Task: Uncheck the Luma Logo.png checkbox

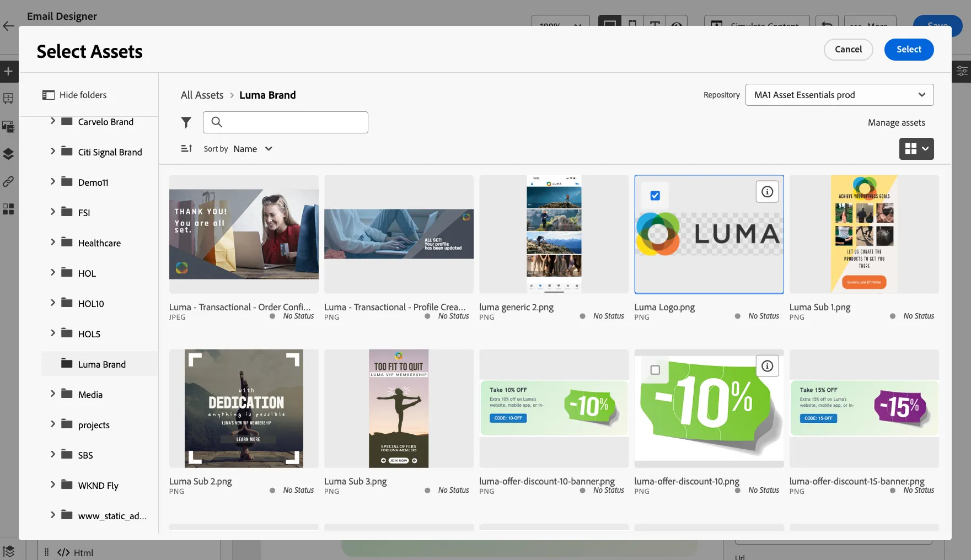Action: (x=655, y=196)
